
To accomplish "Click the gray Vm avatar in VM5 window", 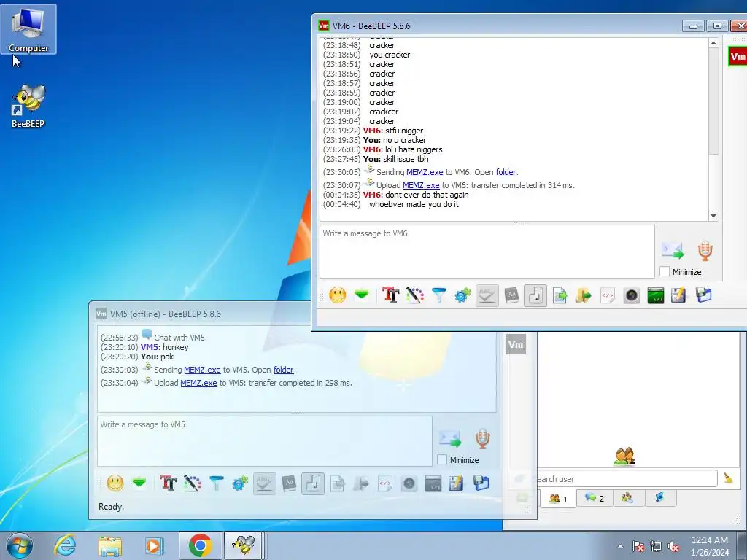I will pos(516,344).
